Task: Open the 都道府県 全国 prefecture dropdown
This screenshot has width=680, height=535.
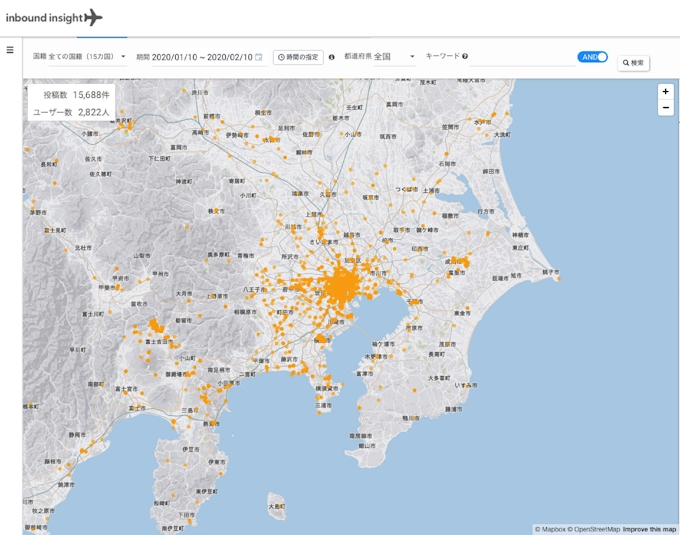Action: (x=411, y=57)
